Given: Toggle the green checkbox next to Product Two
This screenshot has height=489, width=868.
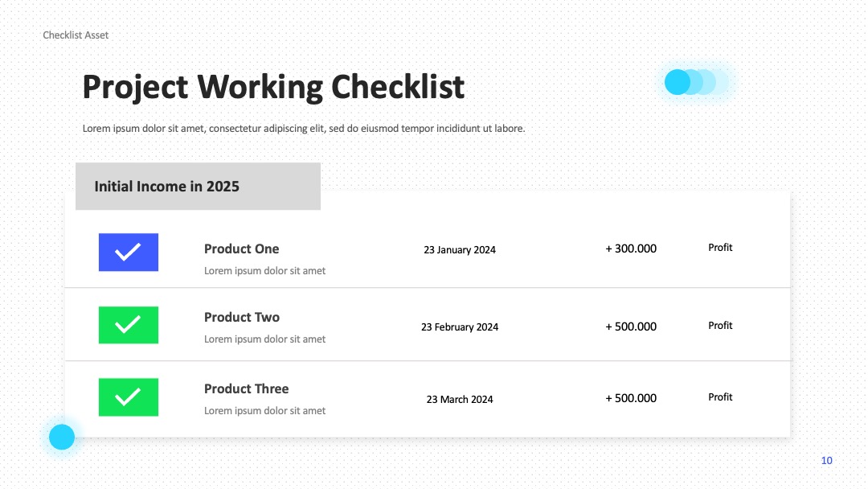Looking at the screenshot, I should [x=129, y=325].
